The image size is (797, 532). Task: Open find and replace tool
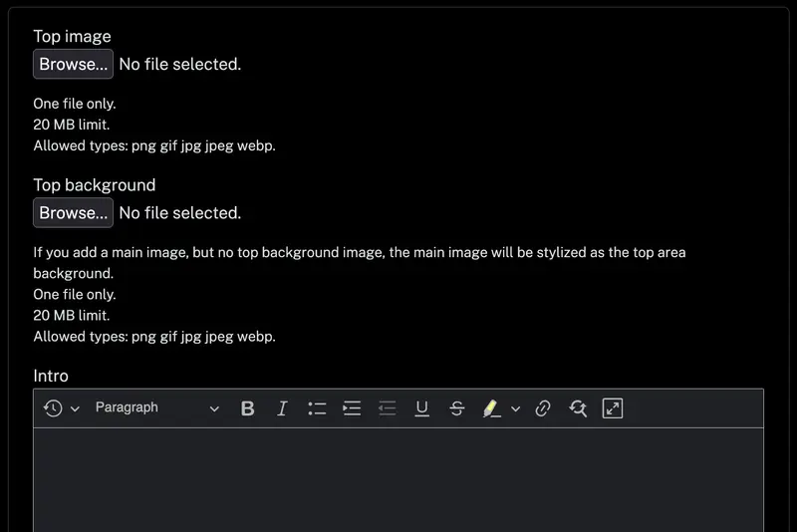coord(578,408)
